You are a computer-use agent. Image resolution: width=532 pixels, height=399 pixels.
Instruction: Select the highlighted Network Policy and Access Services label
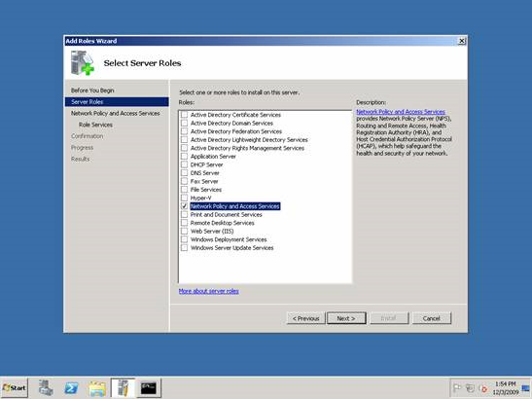pyautogui.click(x=235, y=206)
